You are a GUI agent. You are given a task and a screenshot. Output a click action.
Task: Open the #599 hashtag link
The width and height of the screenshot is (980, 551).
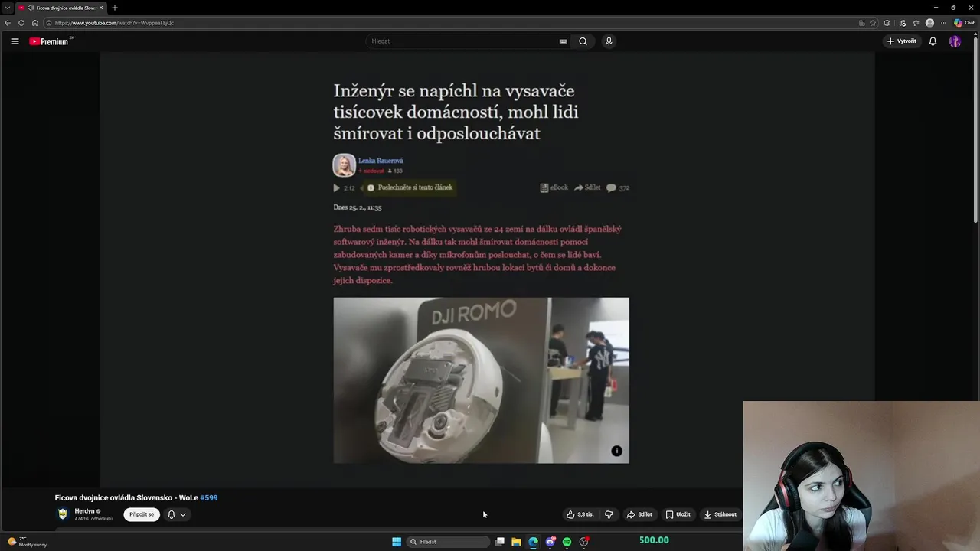tap(208, 497)
